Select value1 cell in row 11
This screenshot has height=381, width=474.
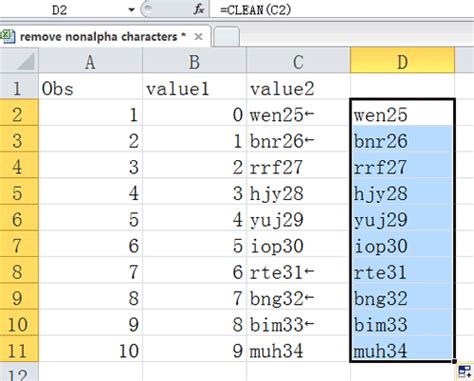[194, 349]
